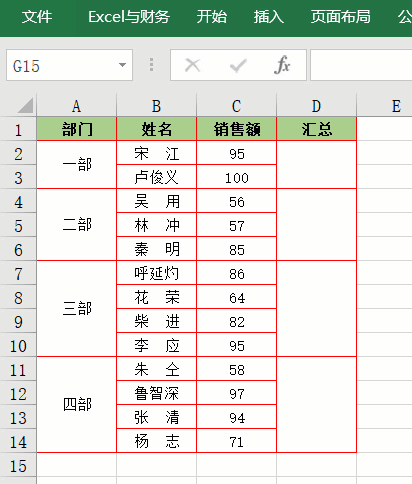Click the cell with name 花 荣
The image size is (412, 484).
[x=157, y=297]
